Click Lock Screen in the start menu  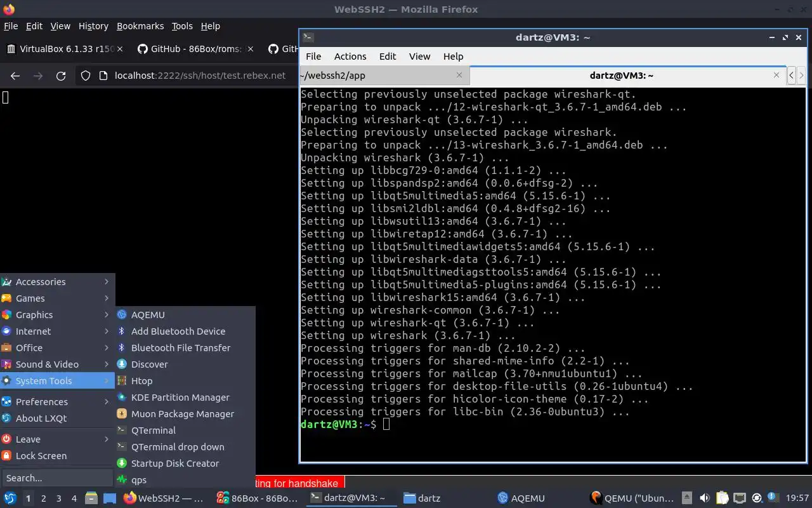pyautogui.click(x=57, y=456)
